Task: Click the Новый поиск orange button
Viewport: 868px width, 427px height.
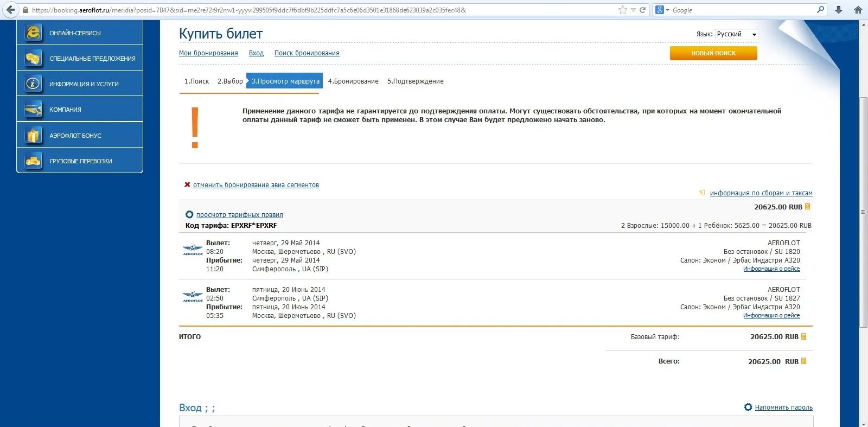Action: pos(713,53)
